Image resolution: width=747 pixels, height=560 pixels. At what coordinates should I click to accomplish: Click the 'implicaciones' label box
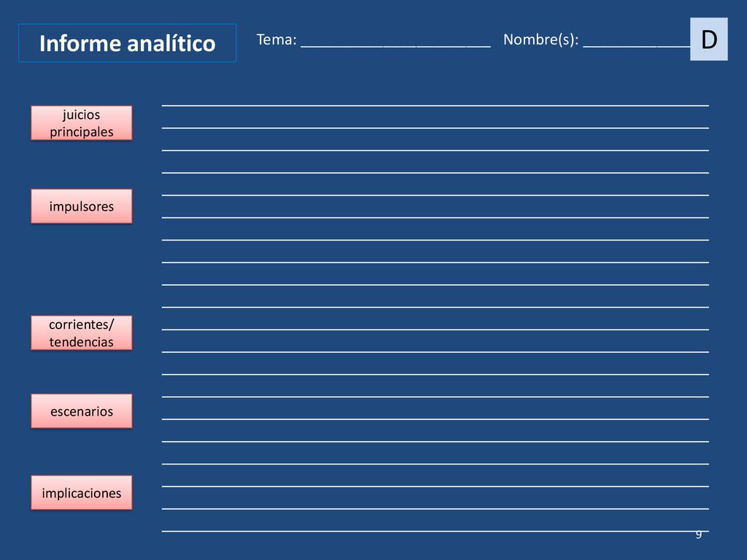82,492
